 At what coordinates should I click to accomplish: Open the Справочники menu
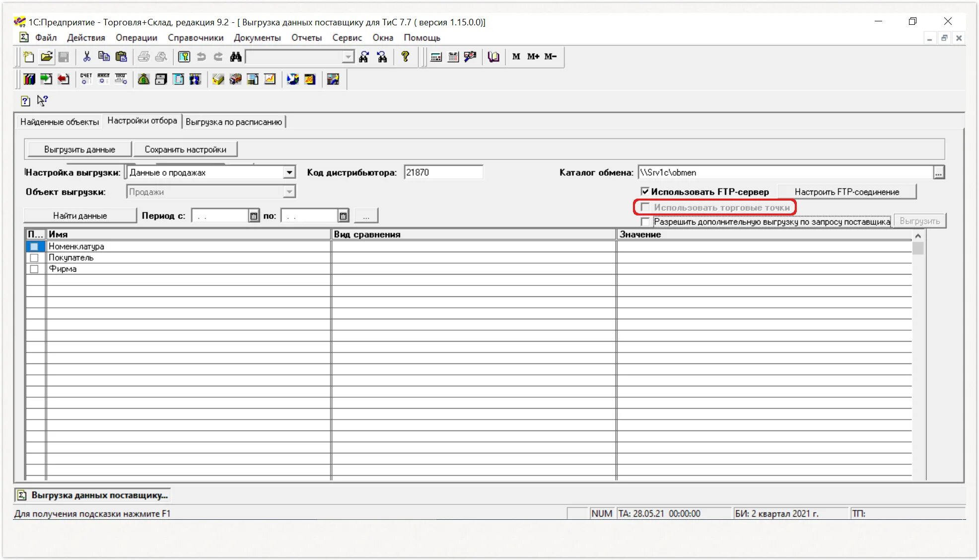tap(195, 38)
